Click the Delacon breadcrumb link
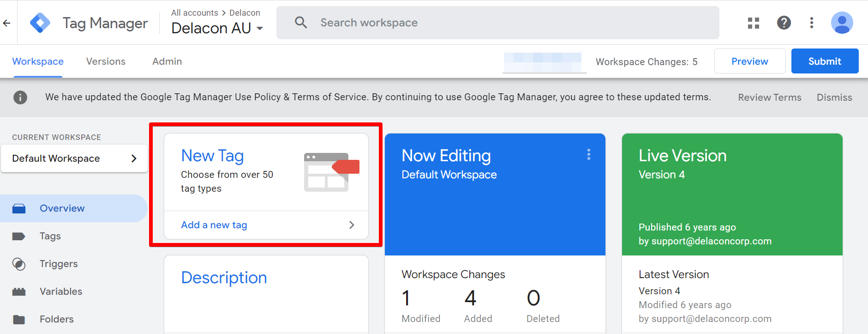Image resolution: width=868 pixels, height=334 pixels. point(245,13)
